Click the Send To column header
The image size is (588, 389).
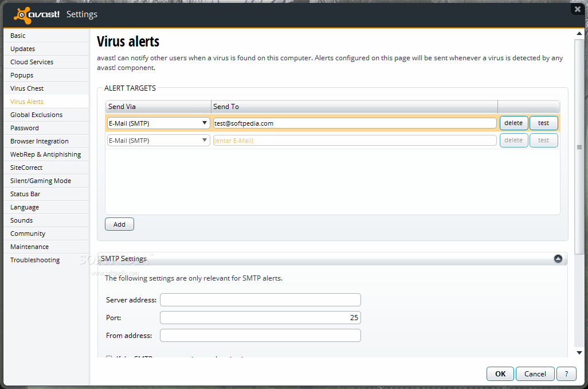(x=354, y=107)
